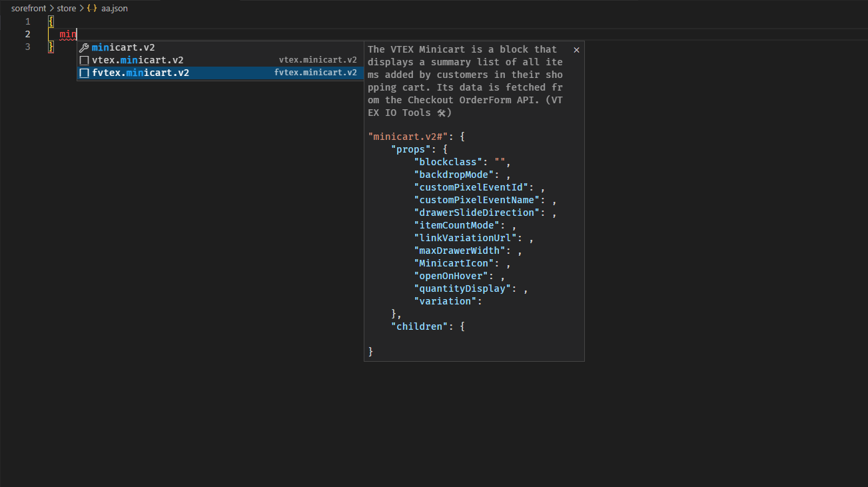Click "linkVariationUrl" in preview
The image size is (868, 487).
tap(466, 238)
